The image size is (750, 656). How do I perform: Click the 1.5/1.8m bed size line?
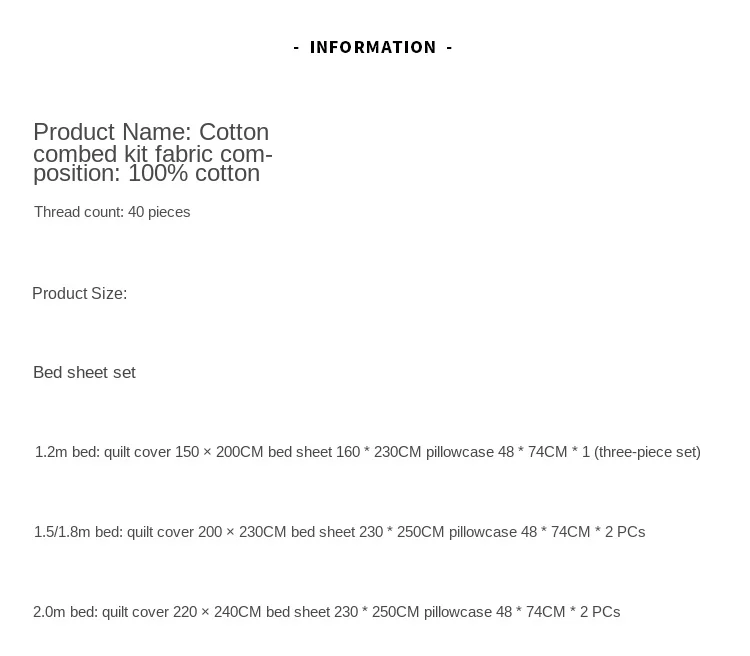pyautogui.click(x=340, y=532)
